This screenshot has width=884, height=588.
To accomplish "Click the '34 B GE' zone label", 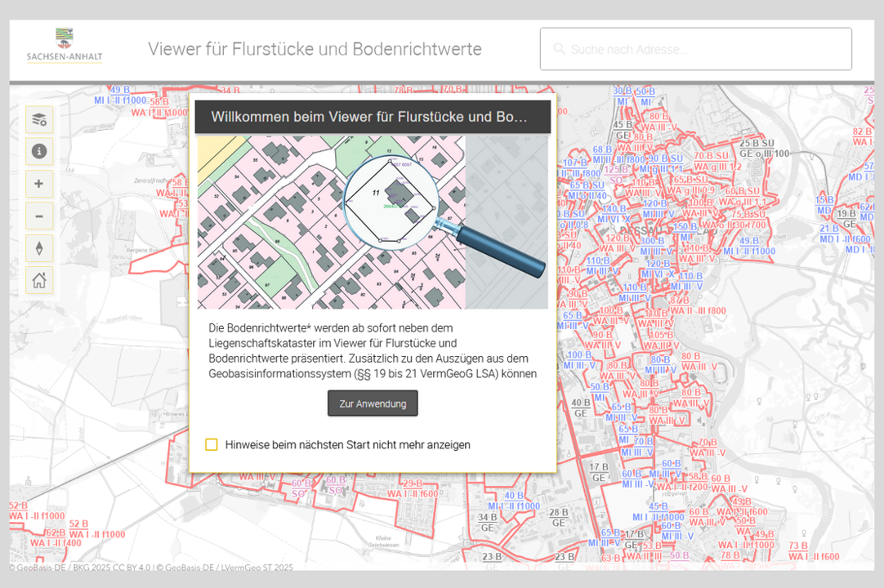I will pos(488,523).
